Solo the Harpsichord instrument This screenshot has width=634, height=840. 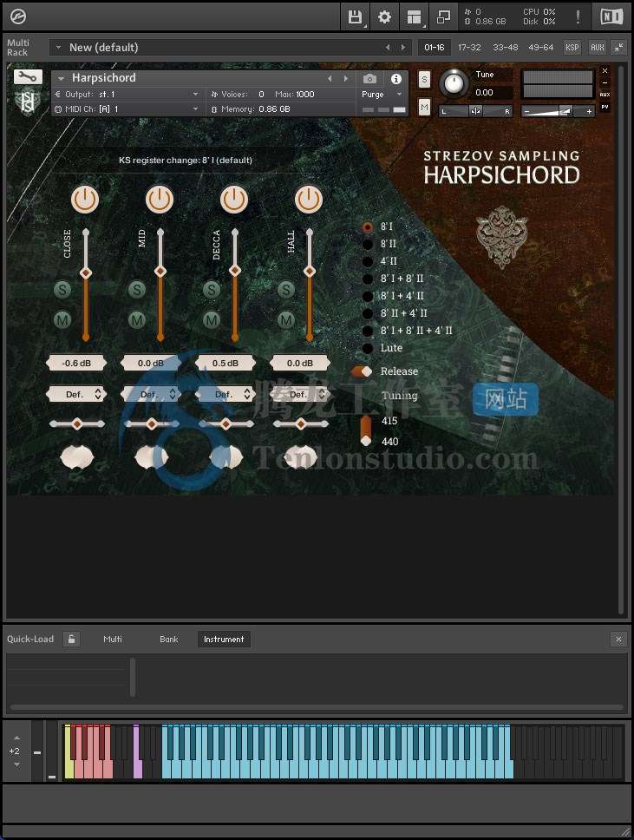[424, 80]
